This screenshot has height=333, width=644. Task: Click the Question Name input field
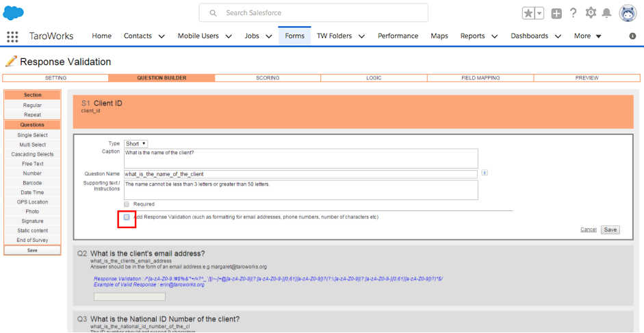tap(300, 174)
